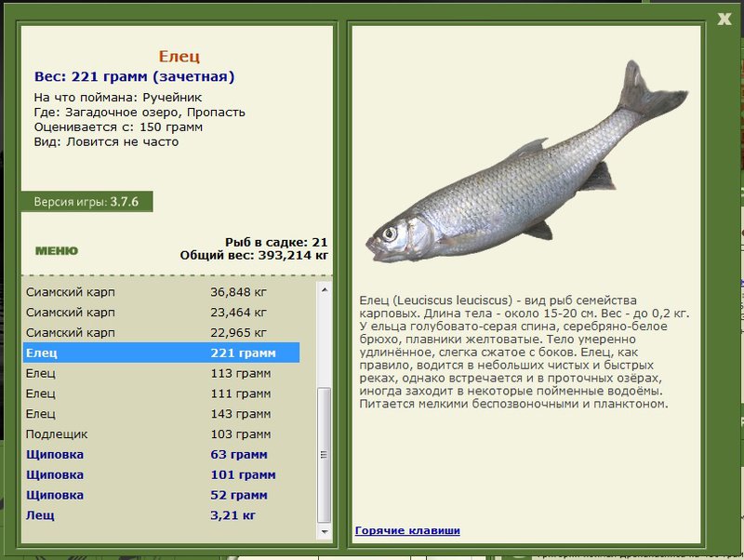Select Щиповка 101 грамм row
This screenshot has width=744, height=560.
pyautogui.click(x=161, y=475)
